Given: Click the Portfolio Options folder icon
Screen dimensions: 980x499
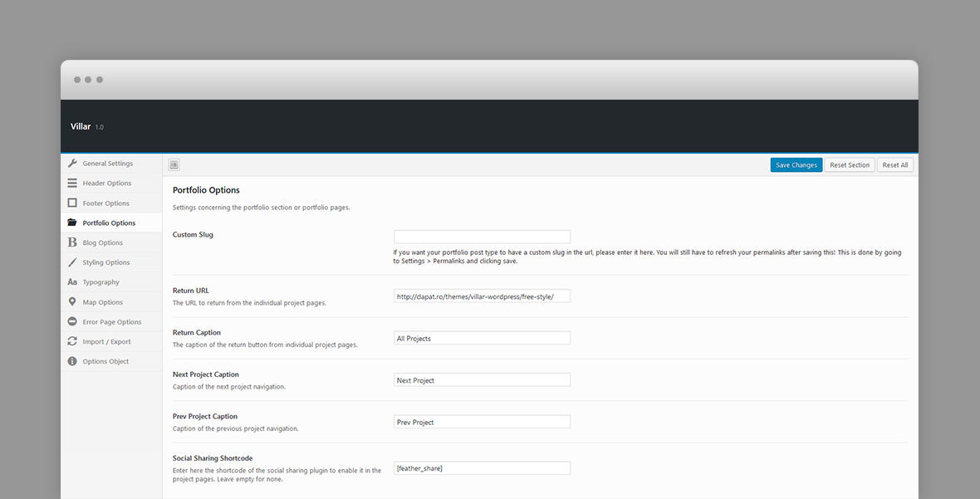Looking at the screenshot, I should [72, 223].
